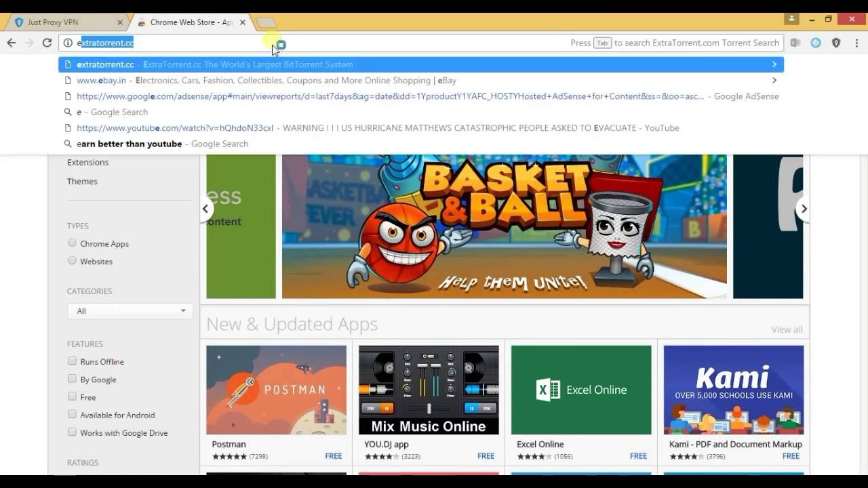Screen dimensions: 868x488
Task: Click FREE button on YOU.DJ app
Action: point(486,456)
